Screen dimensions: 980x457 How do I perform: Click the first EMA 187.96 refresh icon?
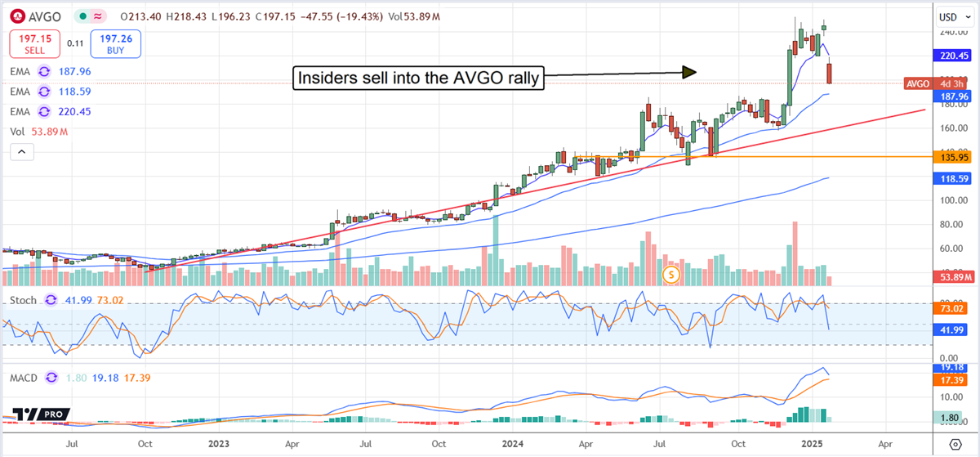click(x=43, y=71)
